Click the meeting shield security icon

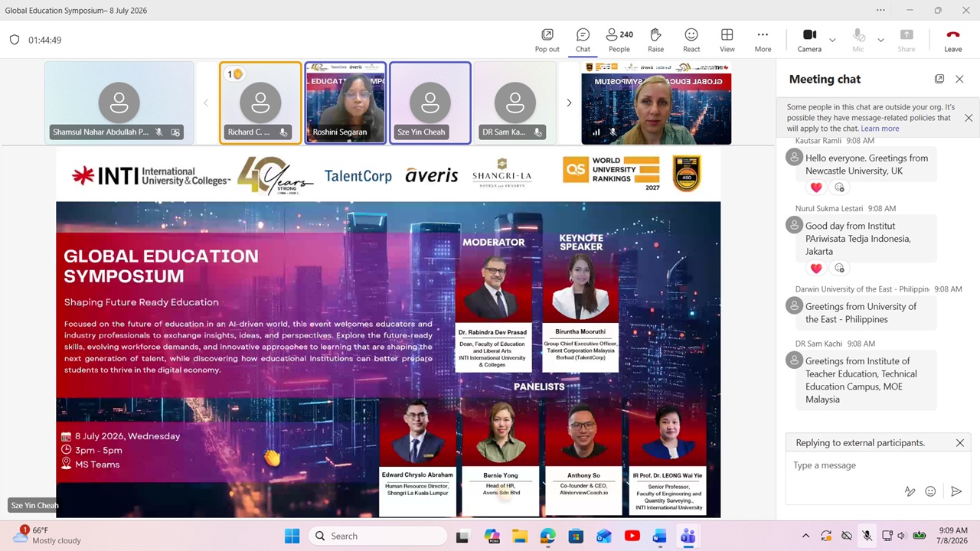click(x=14, y=40)
